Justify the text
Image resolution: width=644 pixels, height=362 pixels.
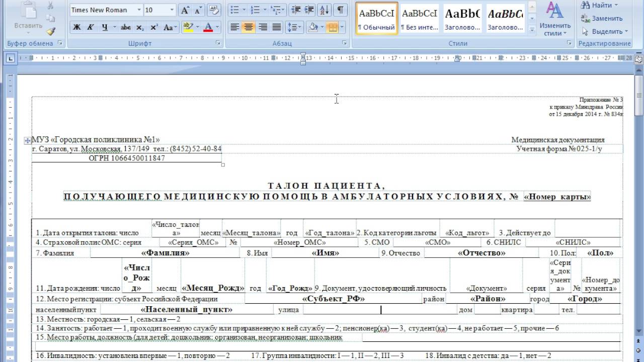point(276,27)
